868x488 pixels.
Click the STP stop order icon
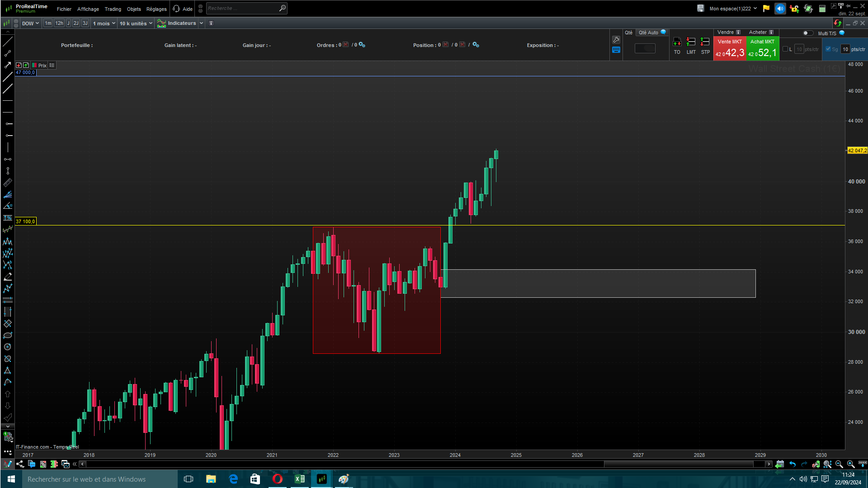pos(705,42)
